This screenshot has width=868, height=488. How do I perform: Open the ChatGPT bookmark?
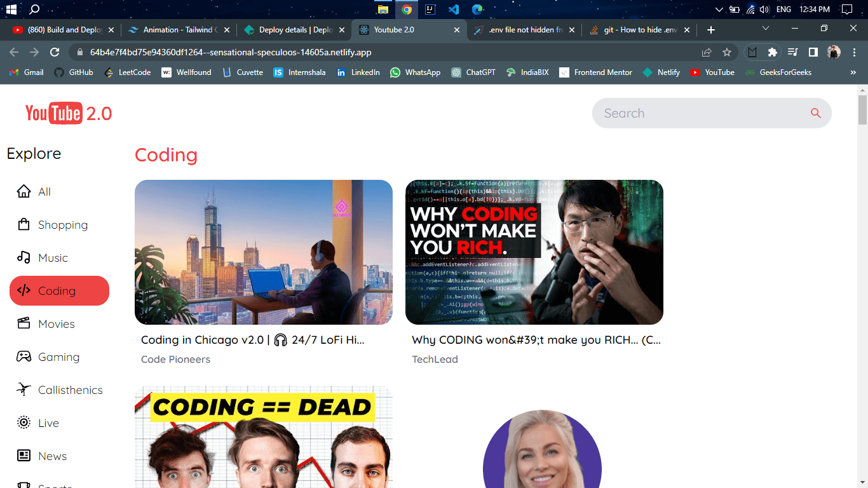click(473, 72)
